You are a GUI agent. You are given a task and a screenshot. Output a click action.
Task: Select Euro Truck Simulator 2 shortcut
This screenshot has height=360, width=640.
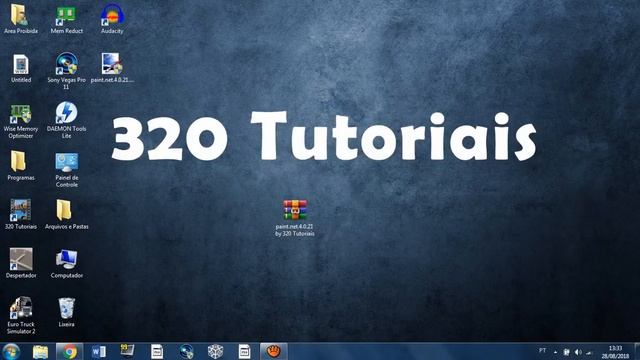pyautogui.click(x=21, y=308)
